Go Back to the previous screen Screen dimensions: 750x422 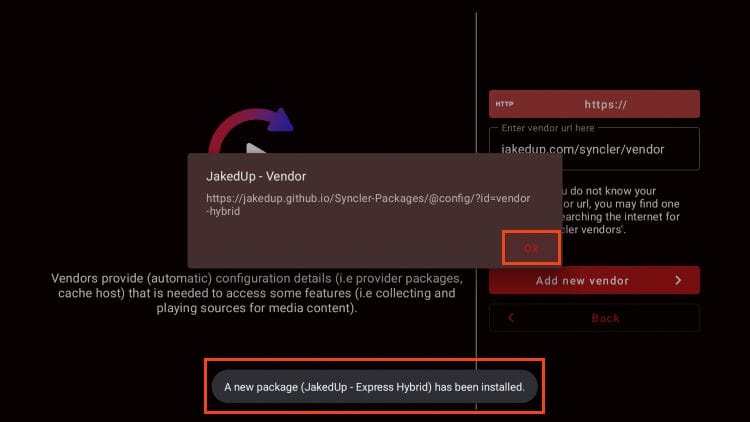(x=594, y=318)
